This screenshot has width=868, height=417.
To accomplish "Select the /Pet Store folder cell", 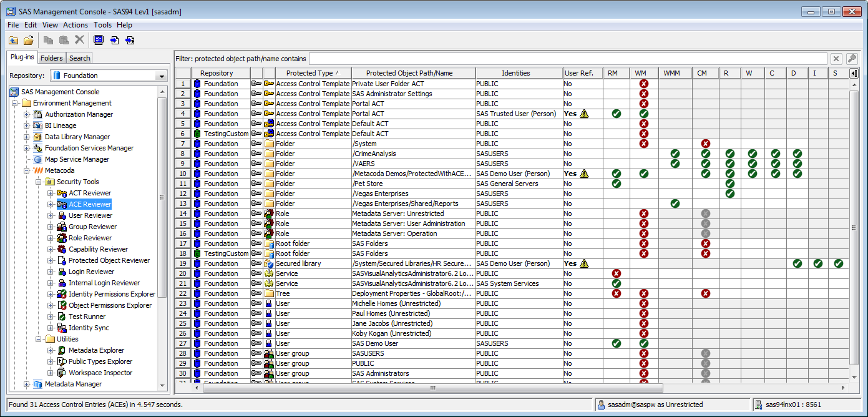I will point(413,184).
